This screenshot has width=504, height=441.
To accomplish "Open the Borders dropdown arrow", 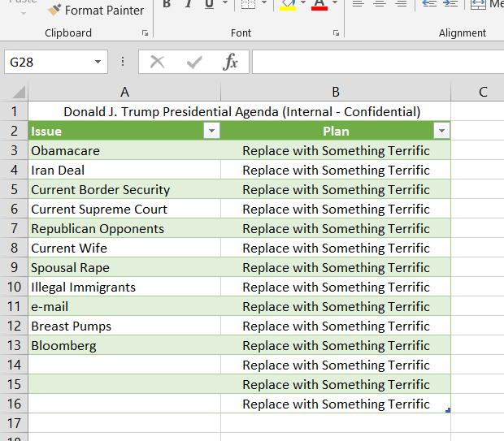I will tap(264, 3).
